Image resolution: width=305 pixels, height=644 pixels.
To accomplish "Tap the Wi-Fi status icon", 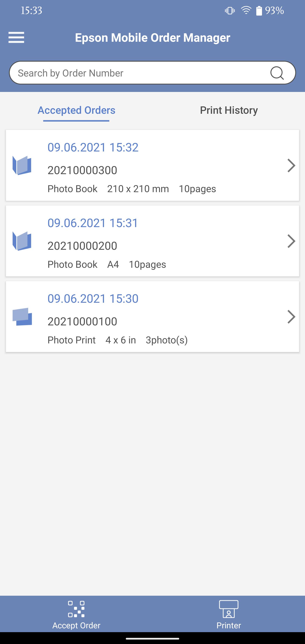I will pyautogui.click(x=246, y=11).
